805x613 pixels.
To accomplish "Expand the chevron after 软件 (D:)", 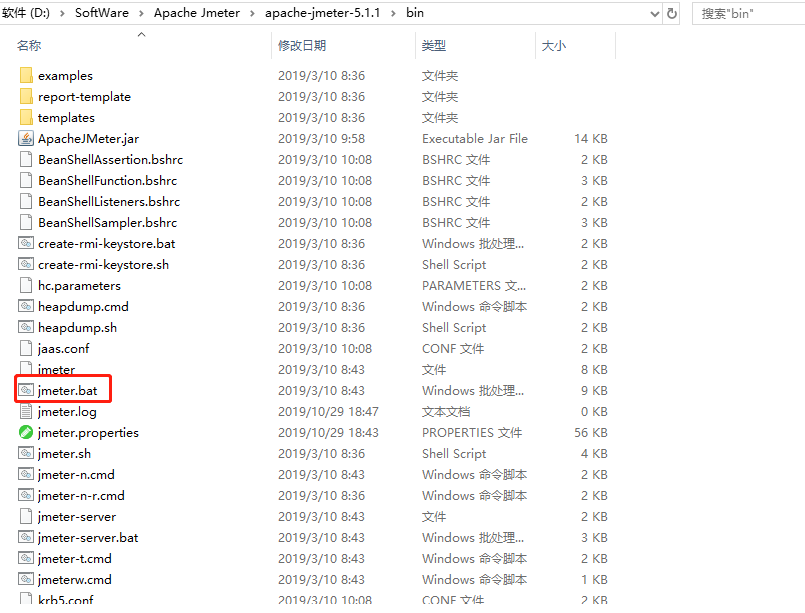I will click(62, 13).
